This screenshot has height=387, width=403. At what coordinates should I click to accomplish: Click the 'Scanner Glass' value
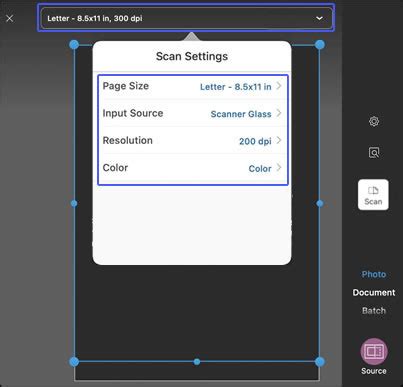coord(241,114)
